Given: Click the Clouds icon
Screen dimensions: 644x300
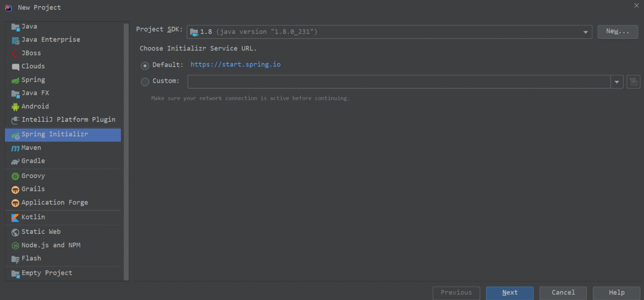Looking at the screenshot, I should pos(15,67).
